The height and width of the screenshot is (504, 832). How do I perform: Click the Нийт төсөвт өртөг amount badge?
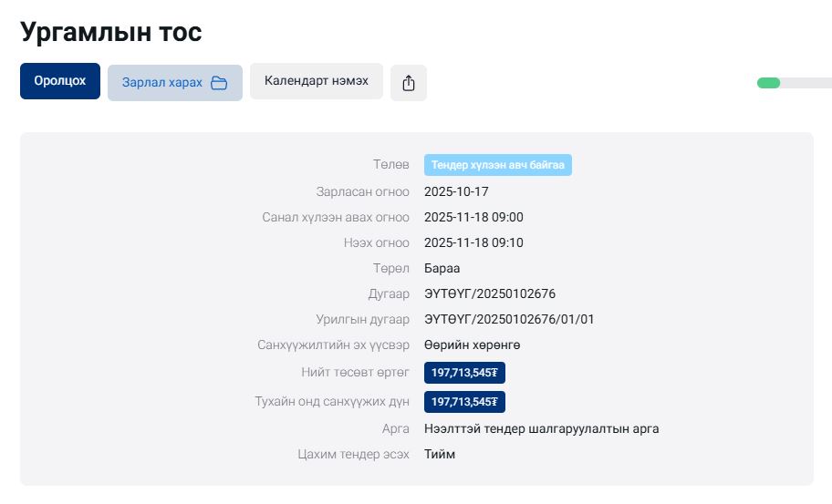pos(464,373)
